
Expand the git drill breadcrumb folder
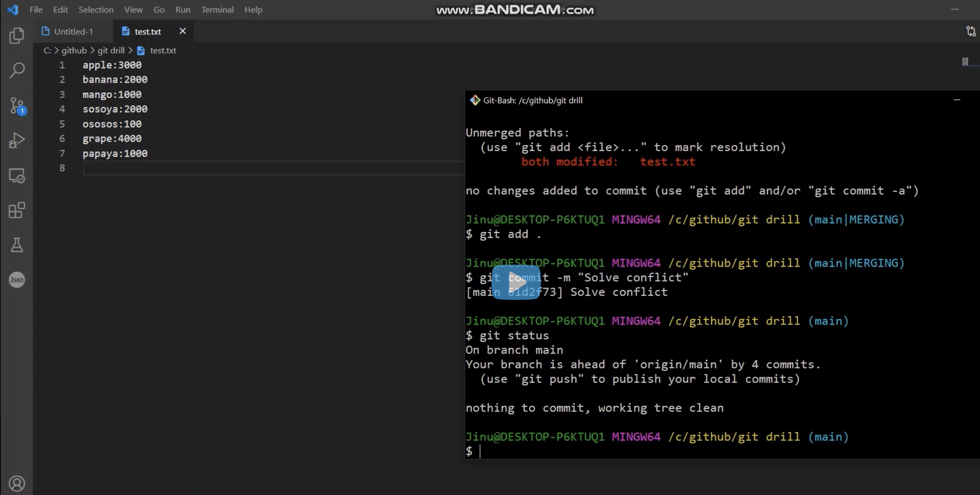pyautogui.click(x=111, y=50)
